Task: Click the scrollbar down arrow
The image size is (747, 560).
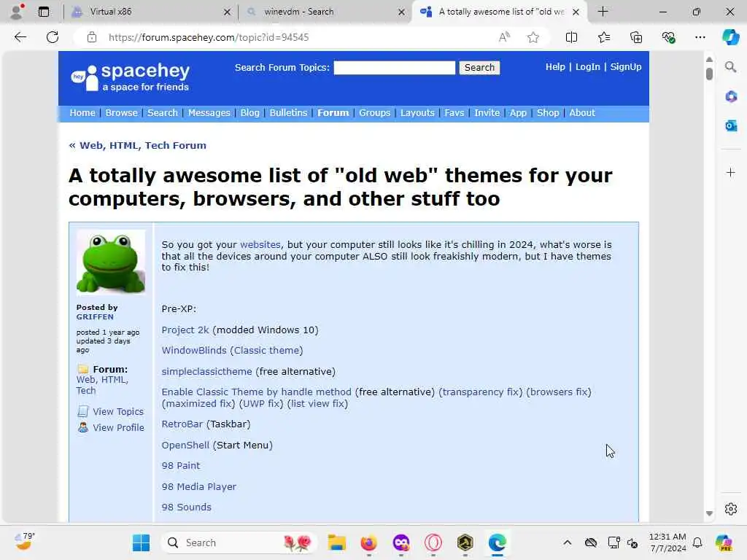Action: pos(709,513)
